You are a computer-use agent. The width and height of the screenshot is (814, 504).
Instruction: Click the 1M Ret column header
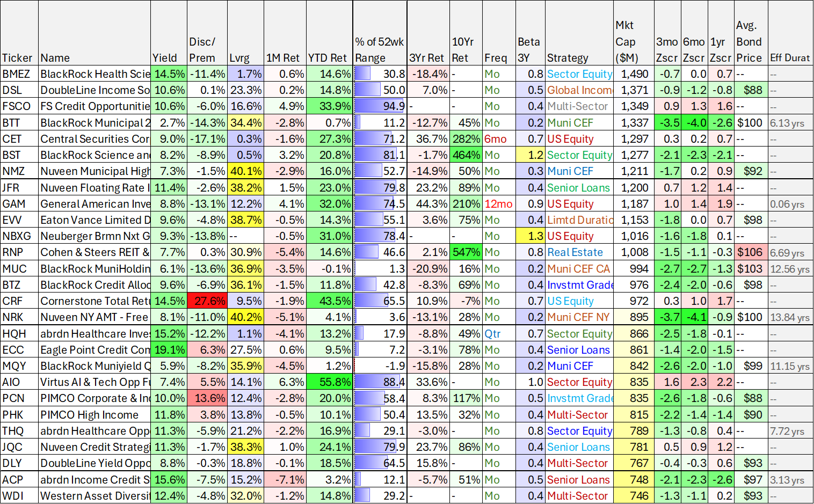click(x=285, y=33)
